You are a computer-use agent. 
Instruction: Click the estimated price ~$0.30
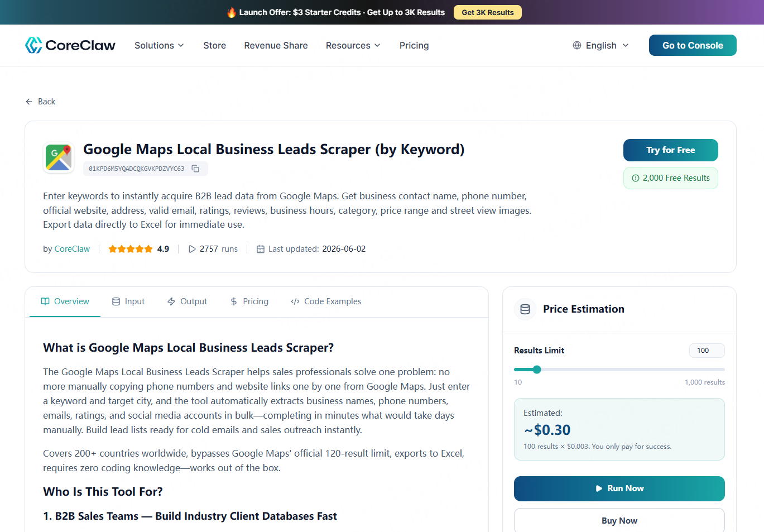547,430
